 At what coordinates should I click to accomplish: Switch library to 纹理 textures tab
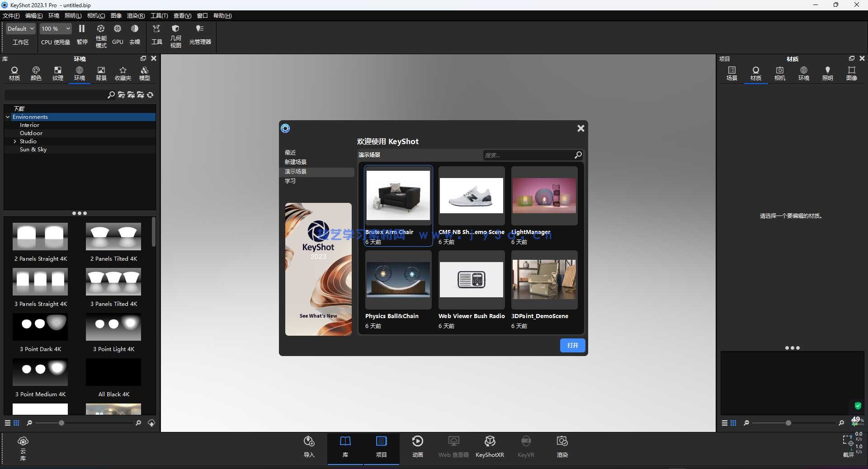[58, 74]
